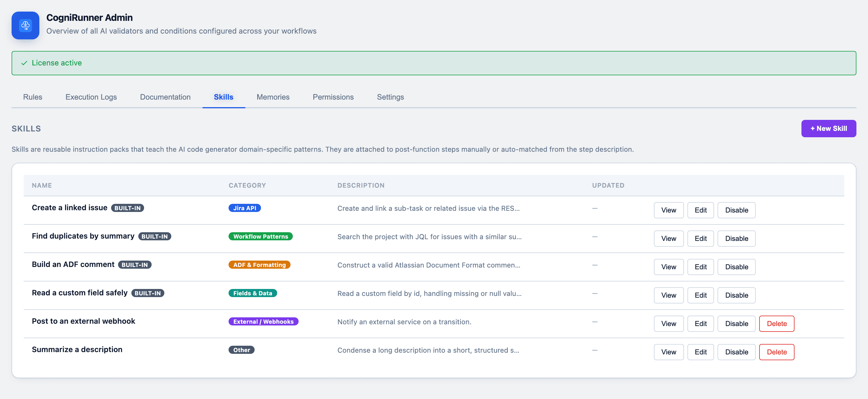
Task: Click the skill name 'Find duplicates by summary'
Action: pos(83,236)
